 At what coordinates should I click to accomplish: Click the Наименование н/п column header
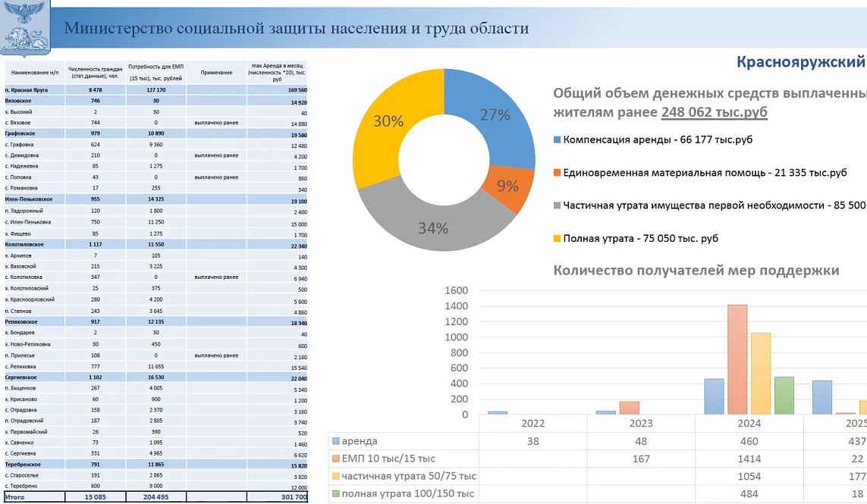[35, 73]
